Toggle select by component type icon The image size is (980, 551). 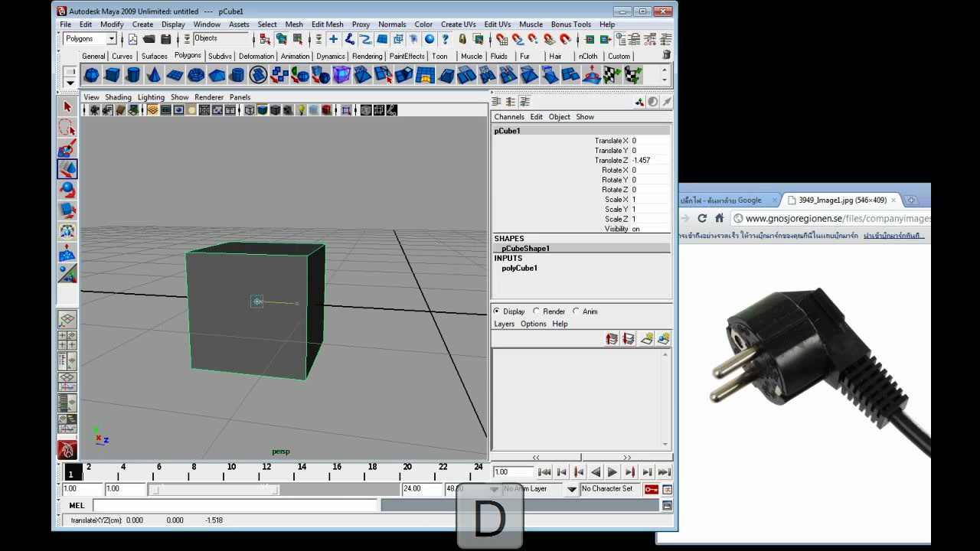click(x=297, y=39)
